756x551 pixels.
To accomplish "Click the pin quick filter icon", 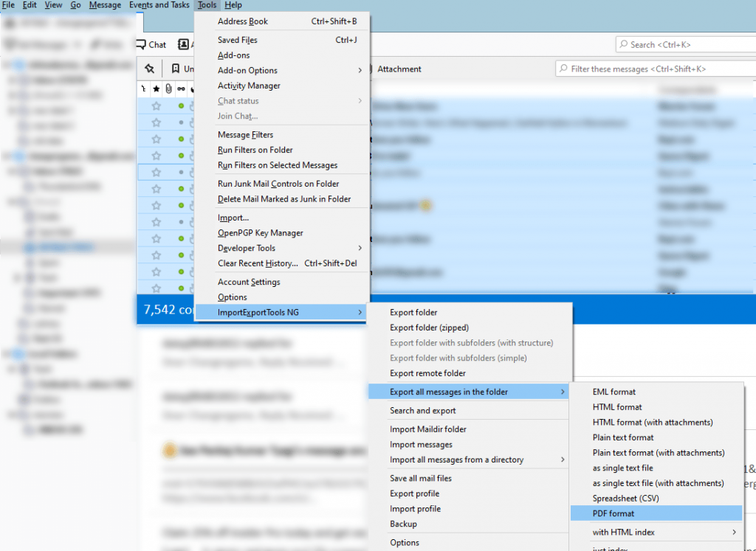I will pyautogui.click(x=149, y=69).
